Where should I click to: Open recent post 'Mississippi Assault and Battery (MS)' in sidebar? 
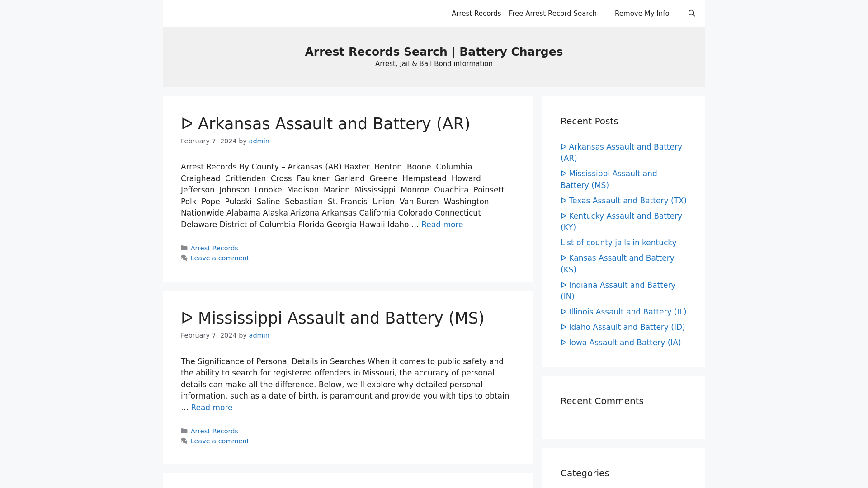pos(609,179)
